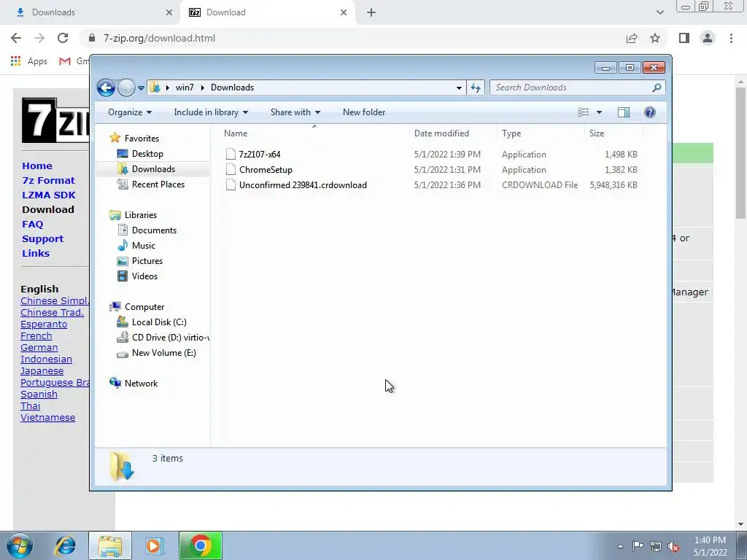747x560 pixels.
Task: Click the ChromeSetup file icon
Action: coord(231,169)
